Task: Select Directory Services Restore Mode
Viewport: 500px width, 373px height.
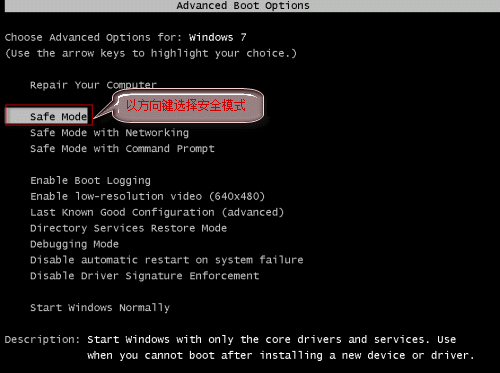Action: [128, 228]
